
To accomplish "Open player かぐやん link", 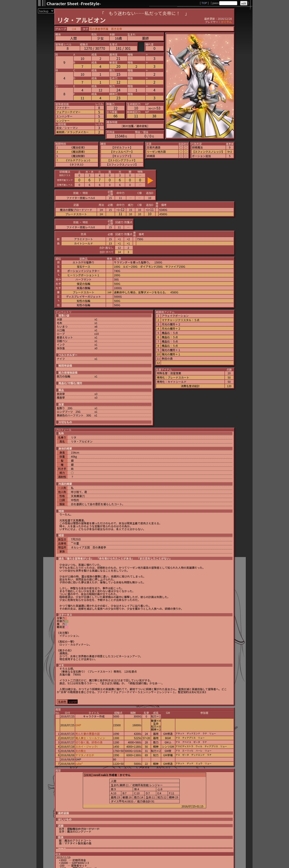I will coord(226,22).
